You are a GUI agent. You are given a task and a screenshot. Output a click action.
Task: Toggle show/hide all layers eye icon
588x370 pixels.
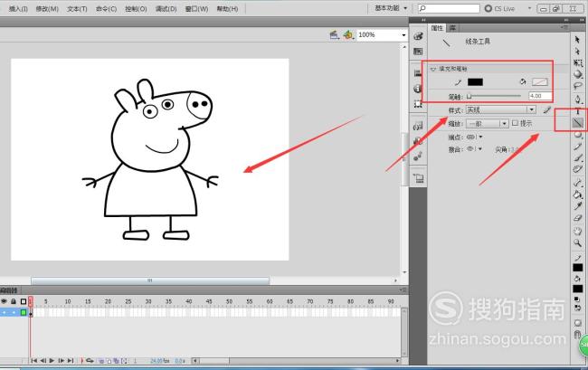(5, 301)
